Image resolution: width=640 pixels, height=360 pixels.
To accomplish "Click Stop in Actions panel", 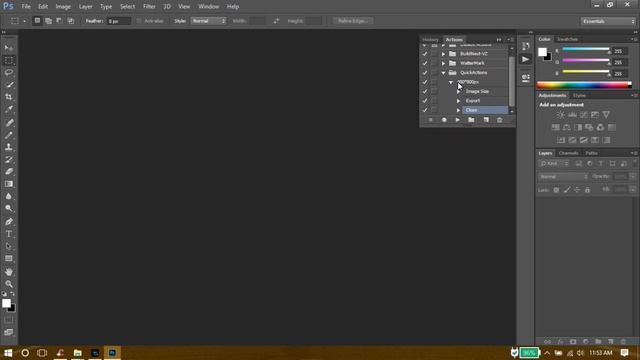I will (430, 120).
